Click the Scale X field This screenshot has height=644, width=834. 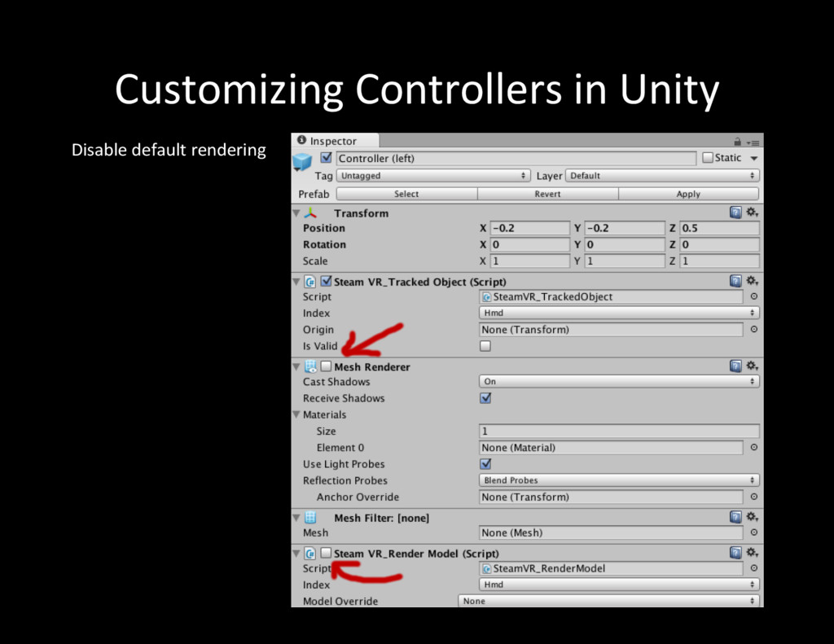(529, 261)
